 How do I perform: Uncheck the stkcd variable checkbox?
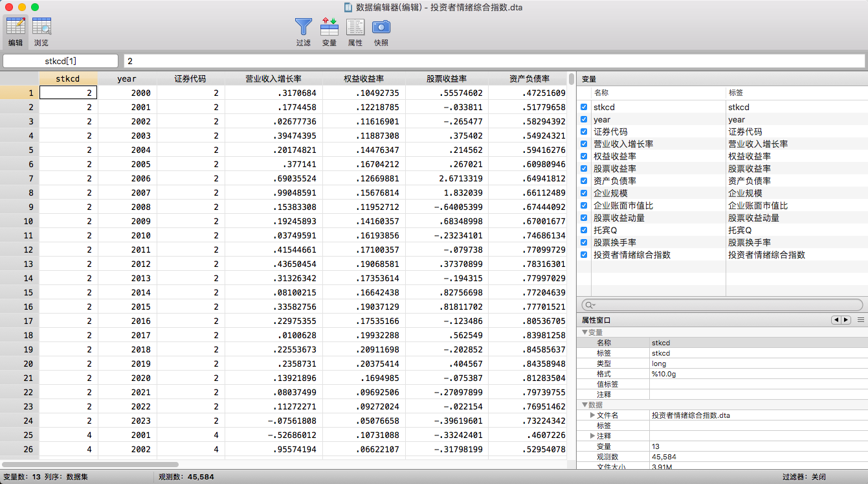(x=584, y=108)
